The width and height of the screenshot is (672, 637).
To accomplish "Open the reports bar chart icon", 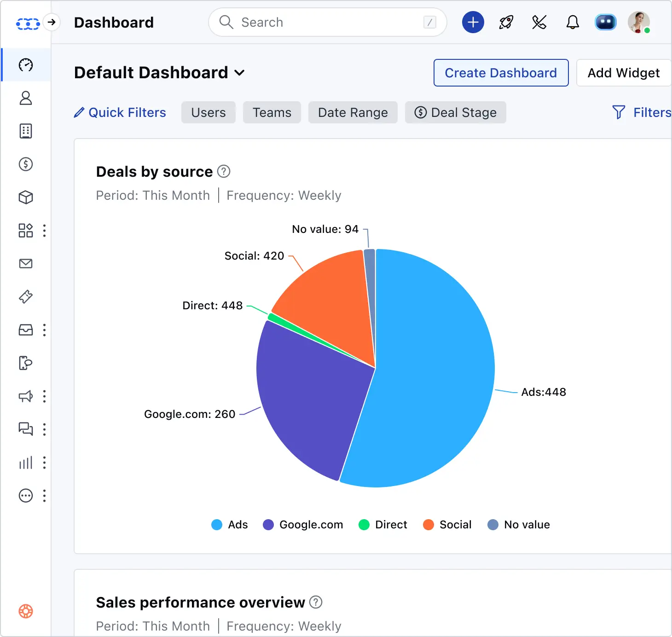I will (26, 463).
